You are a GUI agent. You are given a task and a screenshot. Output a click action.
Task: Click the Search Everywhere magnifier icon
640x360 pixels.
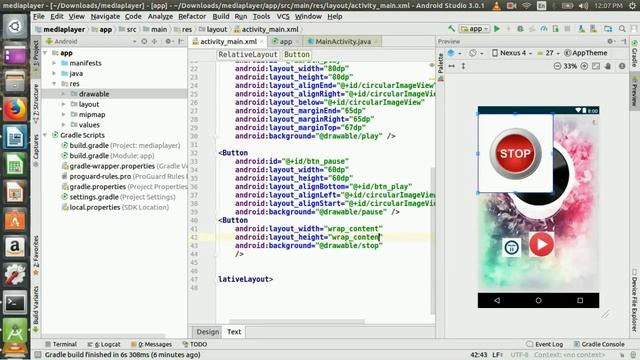pos(622,29)
